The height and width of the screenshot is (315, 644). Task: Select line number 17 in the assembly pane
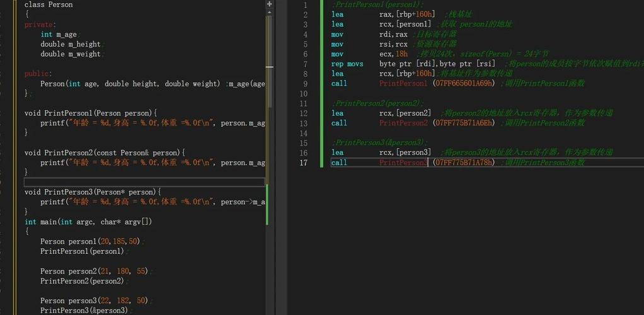pos(304,163)
